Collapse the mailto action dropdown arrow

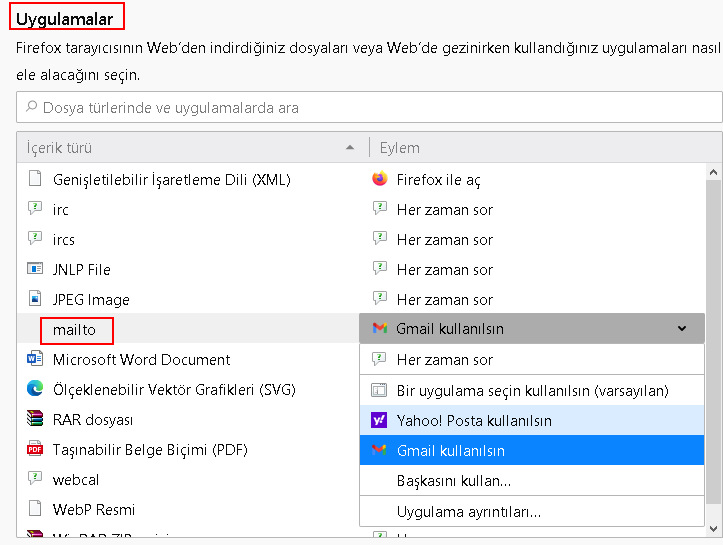[682, 329]
